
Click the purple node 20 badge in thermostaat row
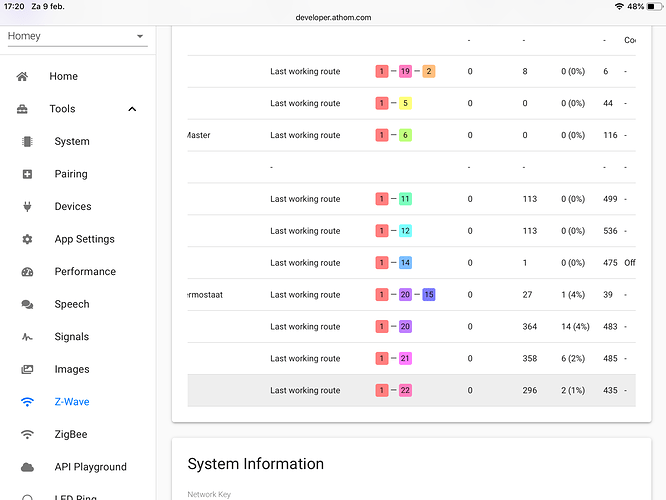point(405,294)
